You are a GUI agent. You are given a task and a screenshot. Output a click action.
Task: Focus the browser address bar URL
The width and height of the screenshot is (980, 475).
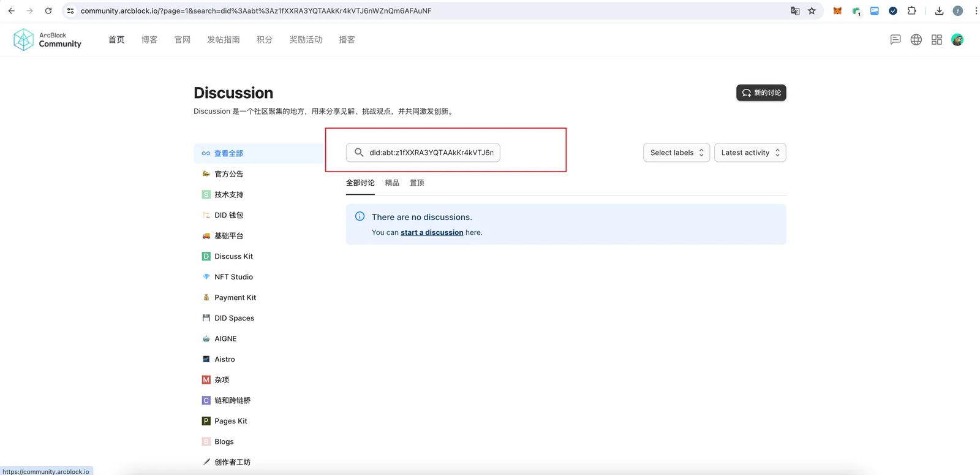pyautogui.click(x=256, y=11)
